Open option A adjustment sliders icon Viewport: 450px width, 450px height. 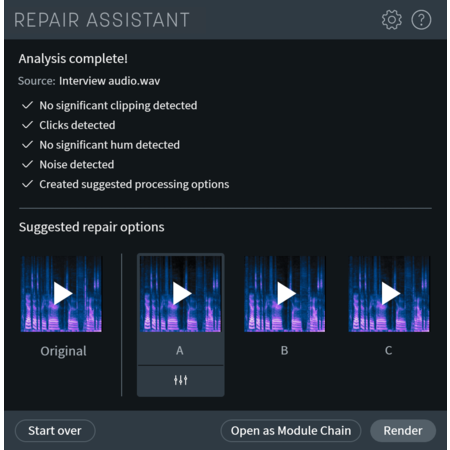click(181, 380)
